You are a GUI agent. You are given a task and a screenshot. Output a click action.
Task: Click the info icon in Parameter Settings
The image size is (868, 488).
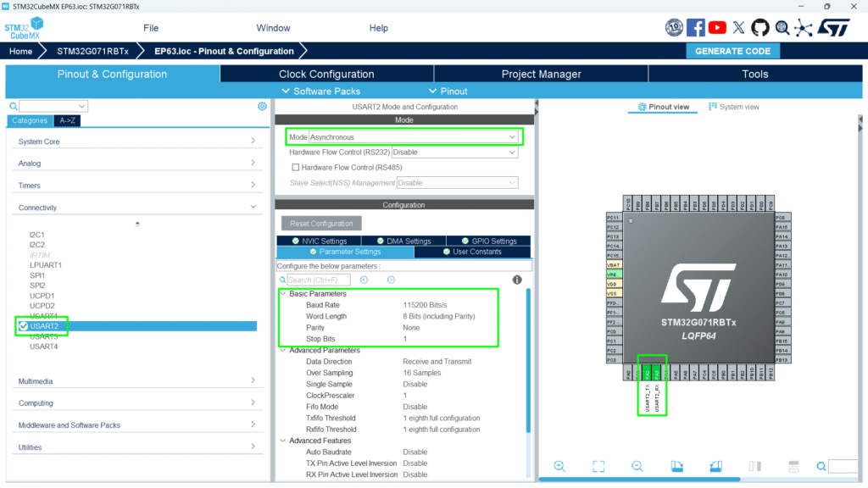tap(516, 280)
